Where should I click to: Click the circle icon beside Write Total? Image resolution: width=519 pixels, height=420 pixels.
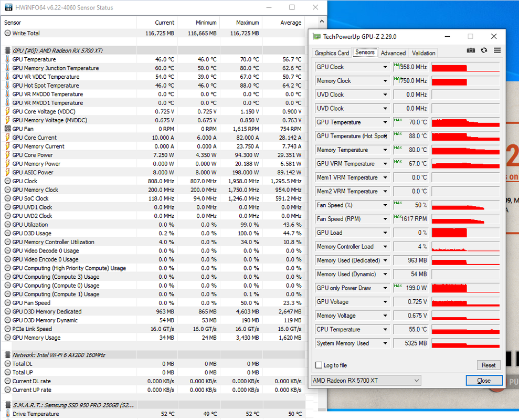pyautogui.click(x=7, y=33)
